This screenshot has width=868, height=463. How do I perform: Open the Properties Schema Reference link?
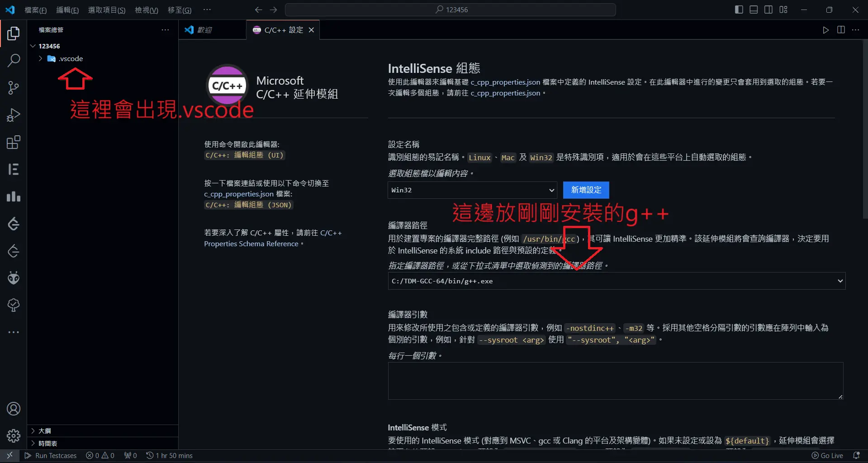251,243
